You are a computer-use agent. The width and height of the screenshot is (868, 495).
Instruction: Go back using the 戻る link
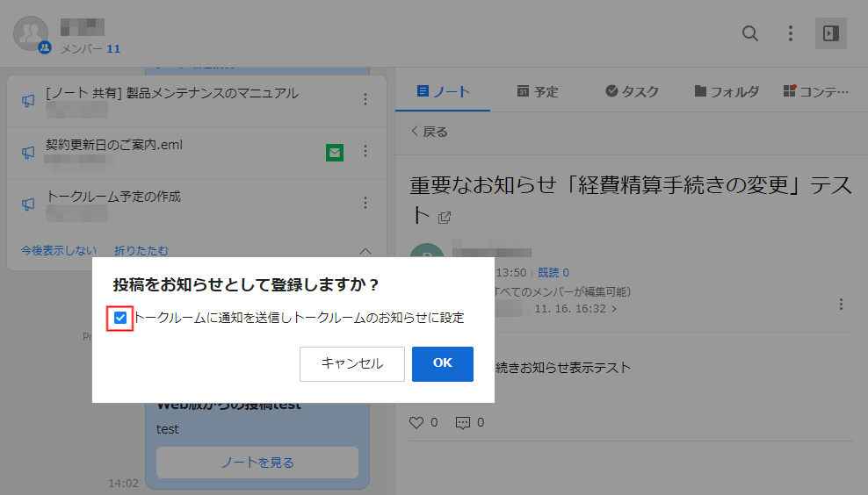430,132
